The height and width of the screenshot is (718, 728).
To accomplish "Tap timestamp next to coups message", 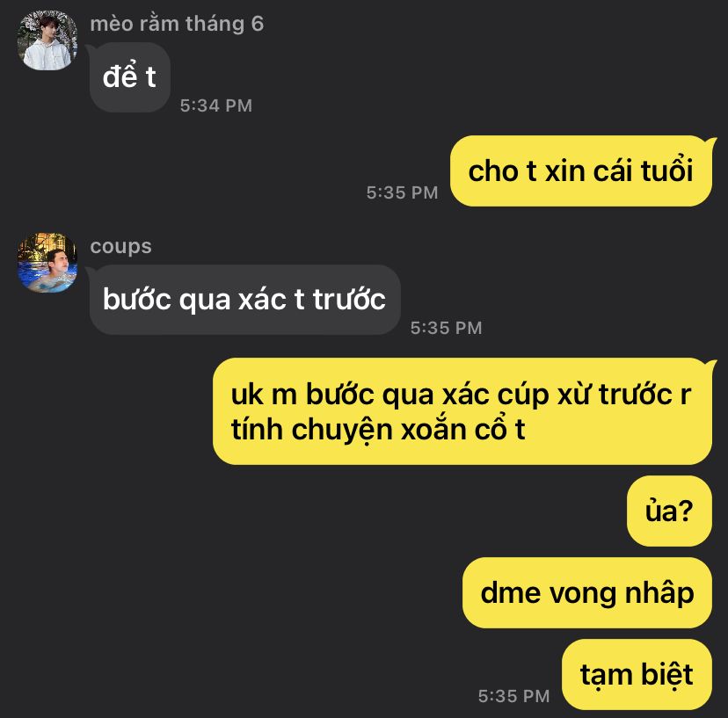I will 446,328.
